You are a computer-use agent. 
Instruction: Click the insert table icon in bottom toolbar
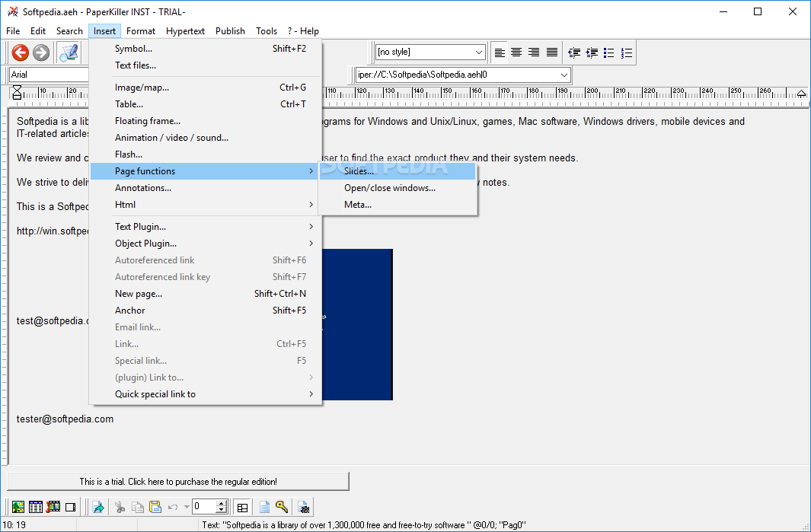(x=36, y=507)
